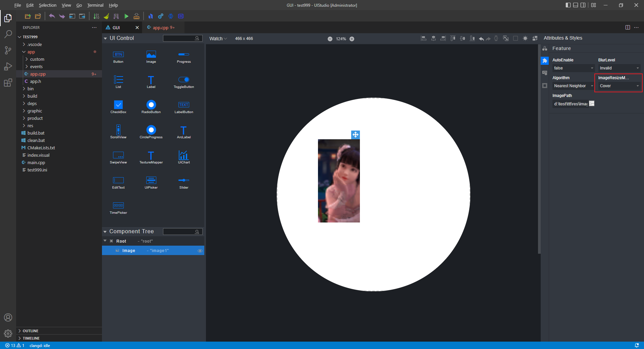644x349 pixels.
Task: Toggle visibility eye for image1 component
Action: pyautogui.click(x=200, y=251)
